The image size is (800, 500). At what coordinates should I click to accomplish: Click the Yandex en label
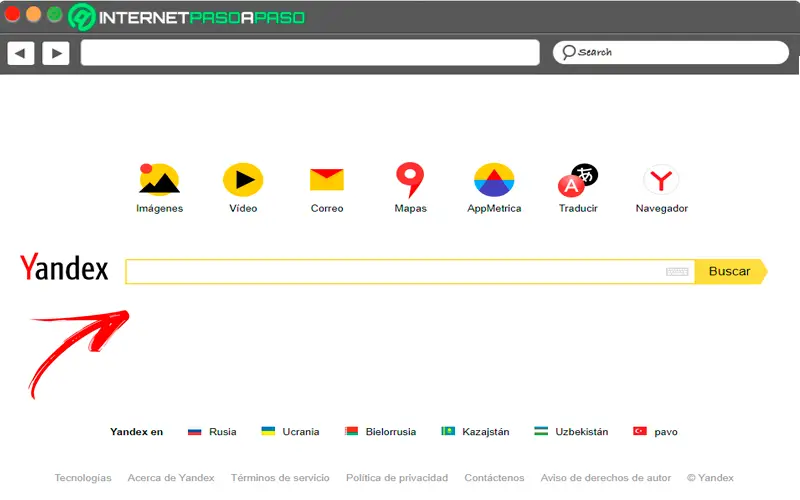point(136,432)
